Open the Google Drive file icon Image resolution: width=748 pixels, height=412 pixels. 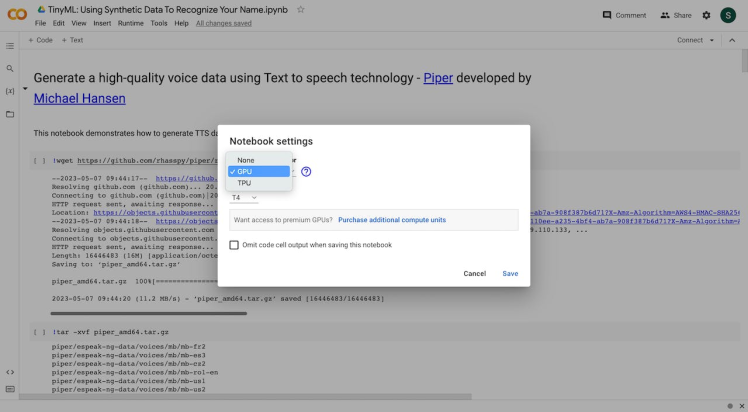pyautogui.click(x=42, y=10)
